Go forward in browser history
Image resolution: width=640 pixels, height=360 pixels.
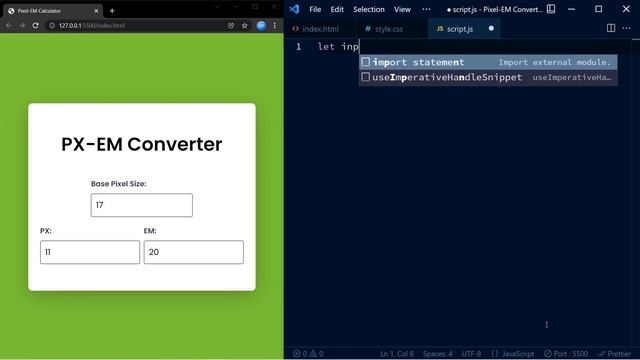pos(22,25)
